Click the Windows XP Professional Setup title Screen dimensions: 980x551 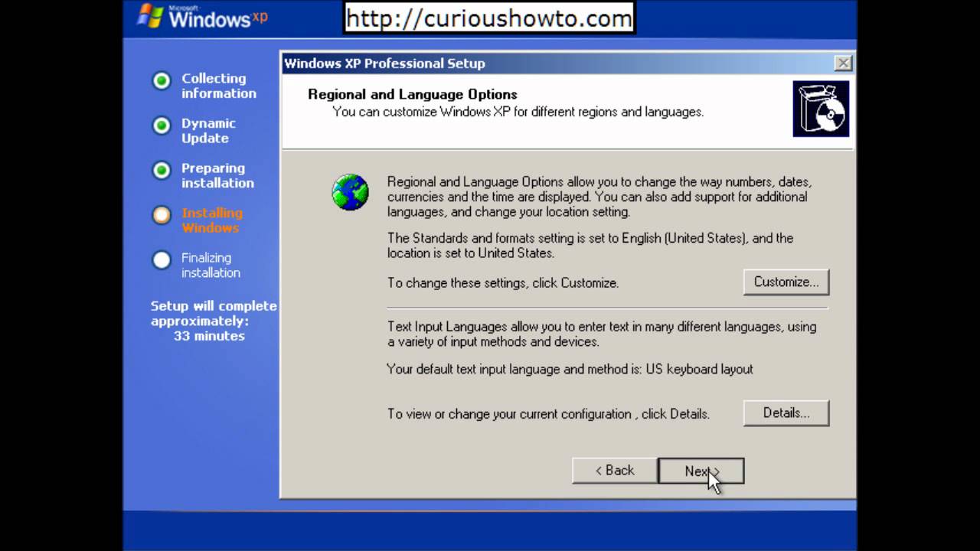tap(384, 63)
